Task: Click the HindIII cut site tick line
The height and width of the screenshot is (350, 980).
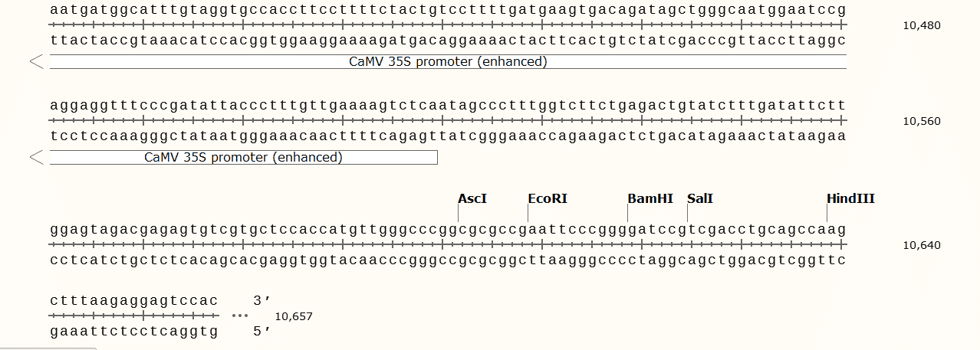Action: (x=827, y=214)
